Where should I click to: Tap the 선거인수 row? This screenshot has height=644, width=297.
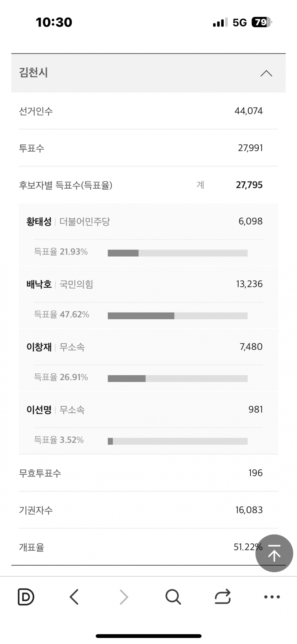click(148, 111)
